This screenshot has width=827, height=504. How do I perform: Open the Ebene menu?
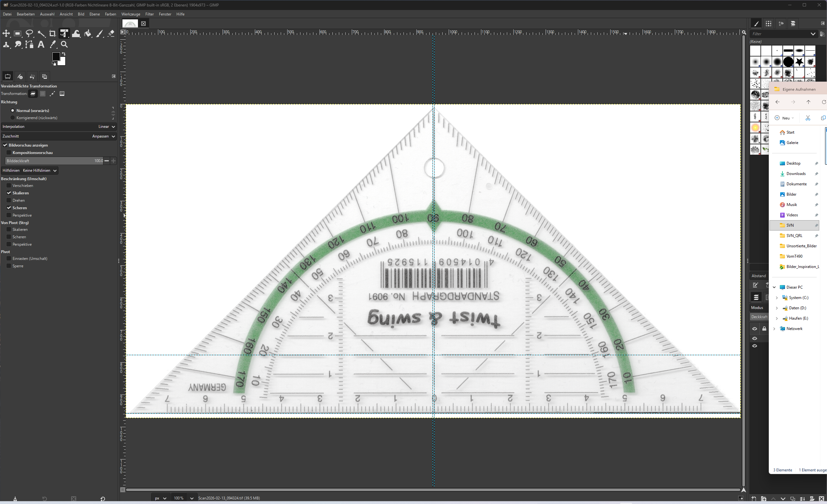click(x=94, y=14)
